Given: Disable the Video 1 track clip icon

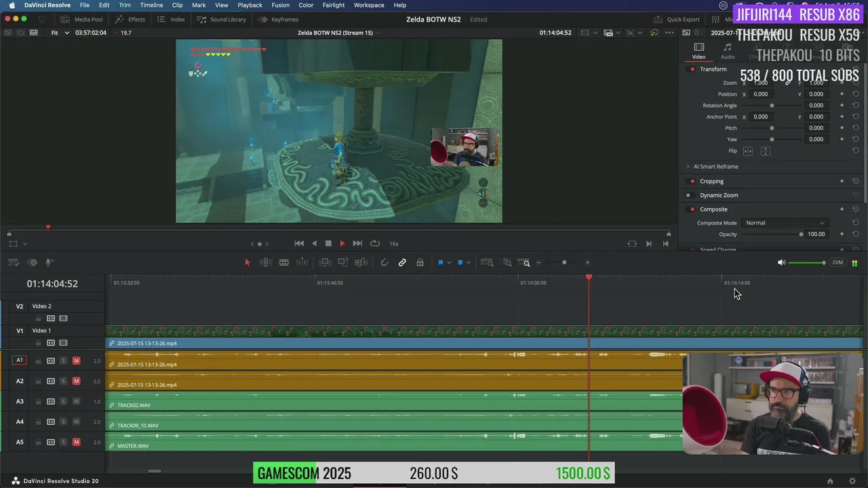Looking at the screenshot, I should 63,343.
